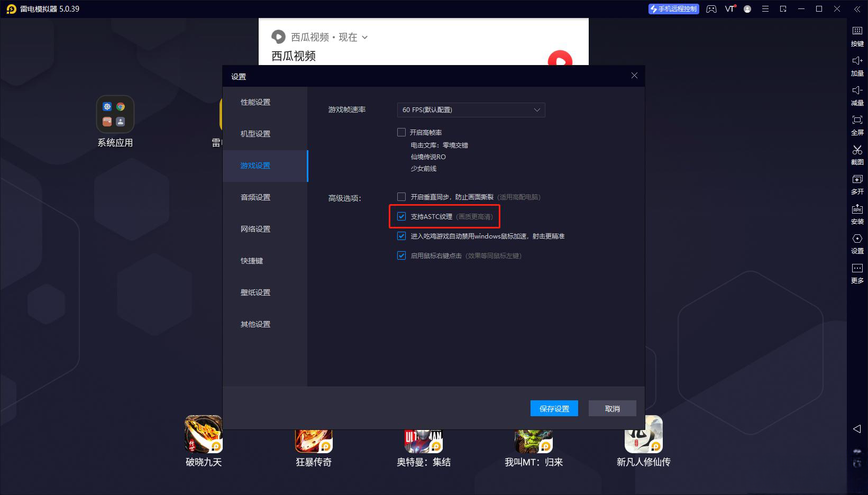Close the 设置 dialog with X

click(634, 76)
